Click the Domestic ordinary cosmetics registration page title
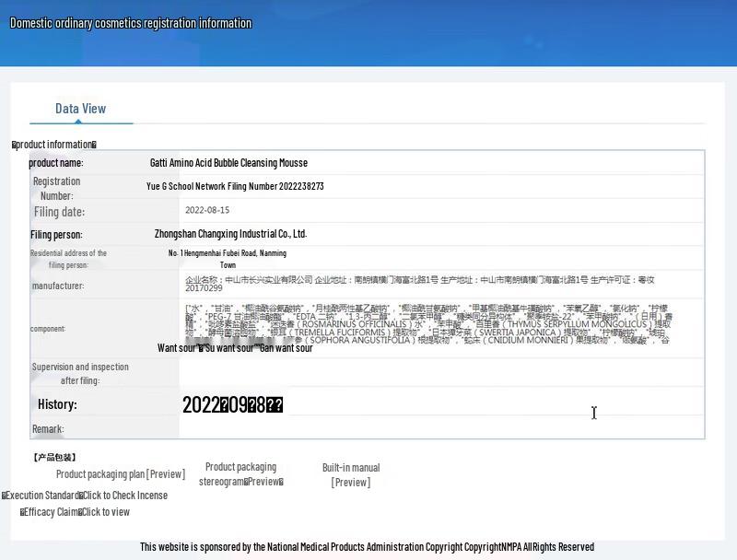Image resolution: width=737 pixels, height=560 pixels. coord(131,23)
